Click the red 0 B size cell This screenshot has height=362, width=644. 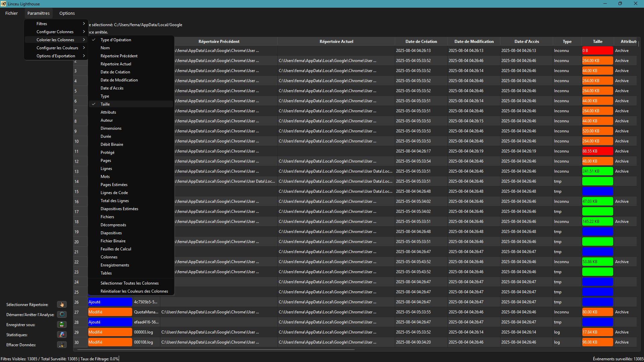coord(597,51)
